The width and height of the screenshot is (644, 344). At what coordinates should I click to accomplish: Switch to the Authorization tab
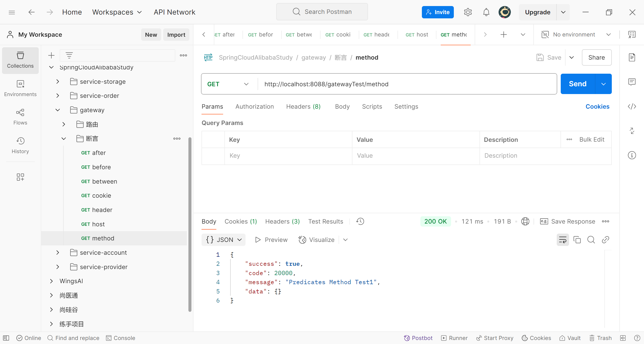click(254, 106)
